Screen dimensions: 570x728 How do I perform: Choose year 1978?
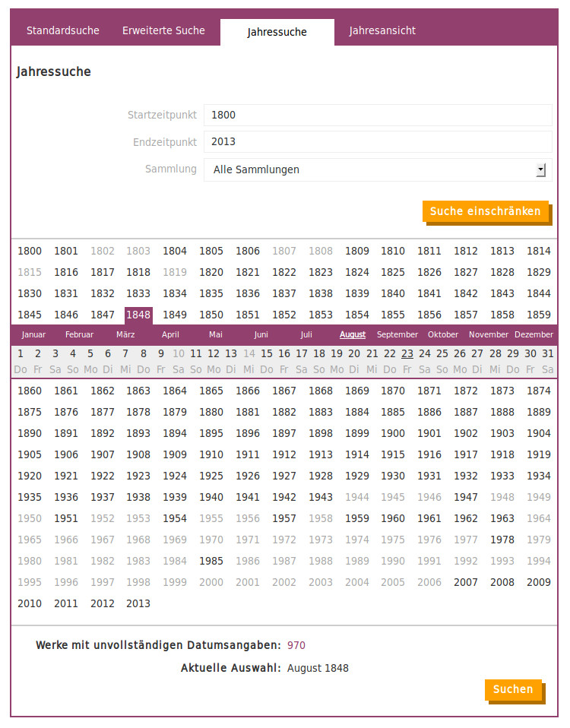[x=502, y=540]
